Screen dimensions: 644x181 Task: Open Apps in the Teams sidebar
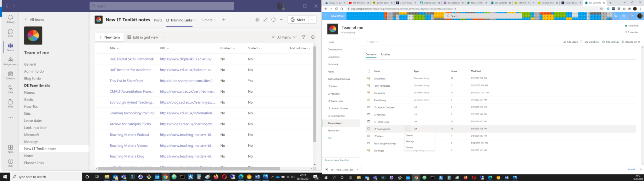coord(10,149)
